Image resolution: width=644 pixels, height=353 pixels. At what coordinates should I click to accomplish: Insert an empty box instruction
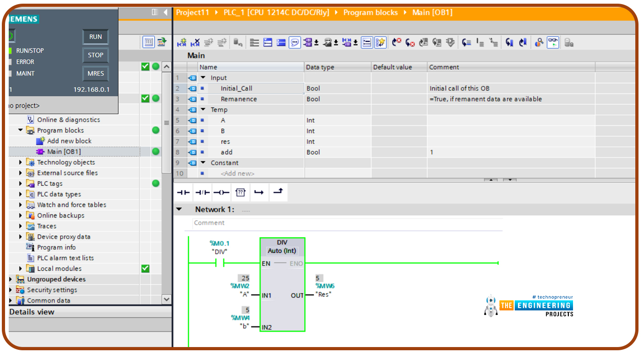pyautogui.click(x=240, y=193)
